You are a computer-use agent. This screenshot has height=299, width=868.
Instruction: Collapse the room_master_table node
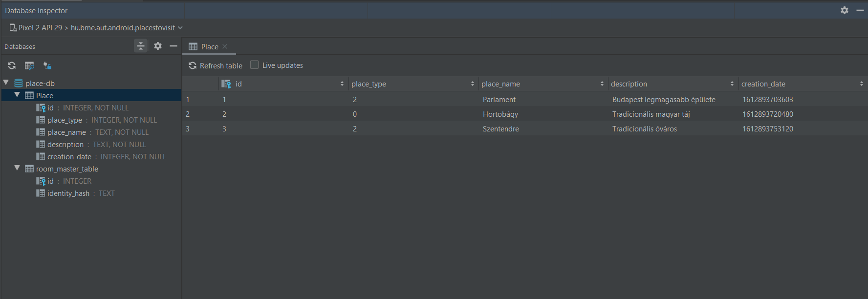click(17, 168)
